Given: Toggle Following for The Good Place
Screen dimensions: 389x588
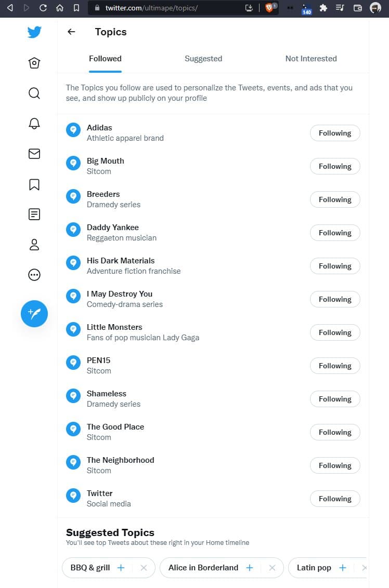Looking at the screenshot, I should (x=335, y=432).
